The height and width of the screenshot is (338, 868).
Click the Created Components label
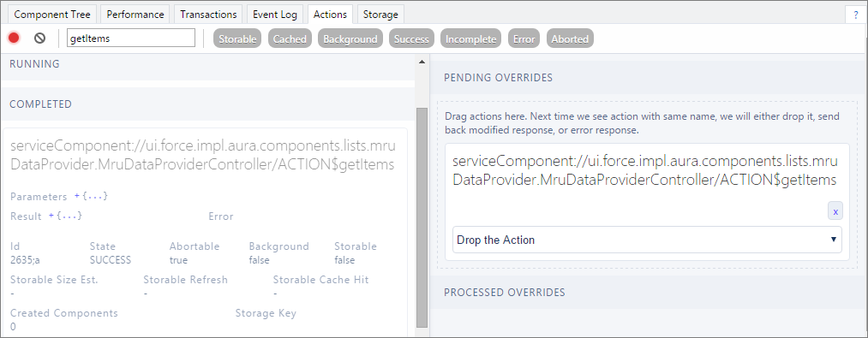(x=64, y=313)
